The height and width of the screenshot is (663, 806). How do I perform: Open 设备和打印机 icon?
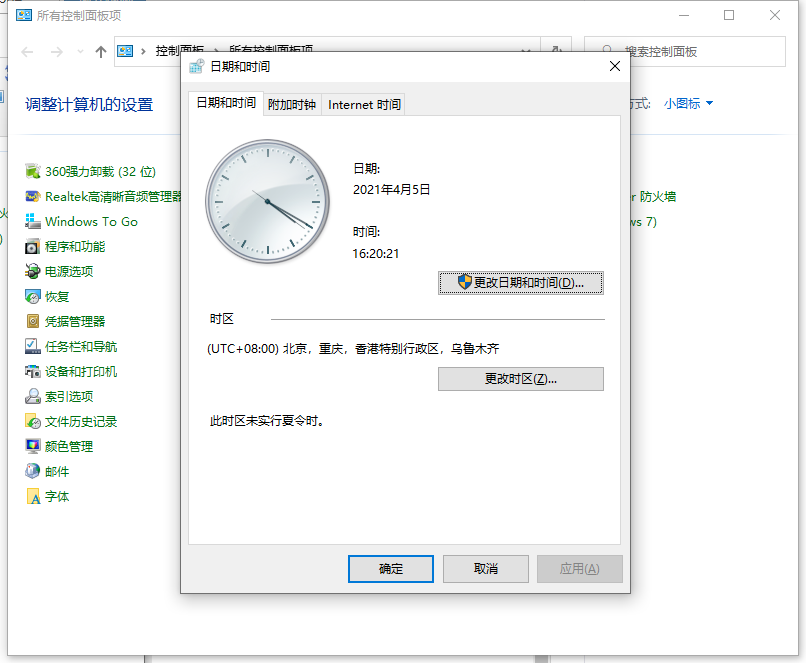tap(34, 372)
